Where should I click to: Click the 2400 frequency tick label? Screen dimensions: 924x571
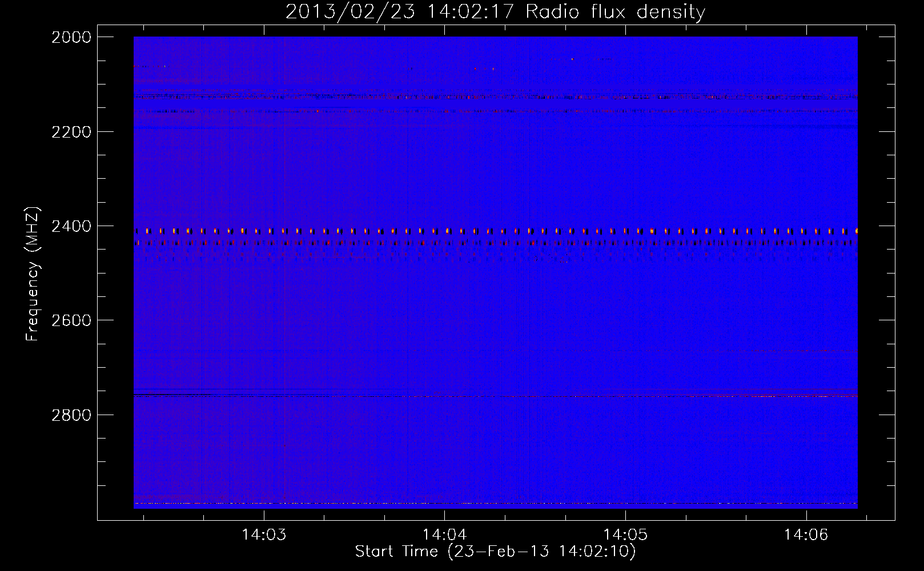coord(71,226)
